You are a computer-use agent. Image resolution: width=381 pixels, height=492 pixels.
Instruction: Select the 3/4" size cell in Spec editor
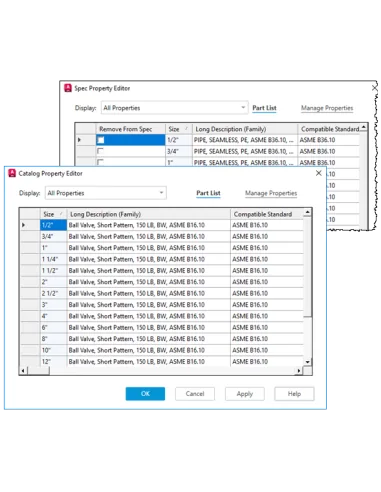point(179,151)
